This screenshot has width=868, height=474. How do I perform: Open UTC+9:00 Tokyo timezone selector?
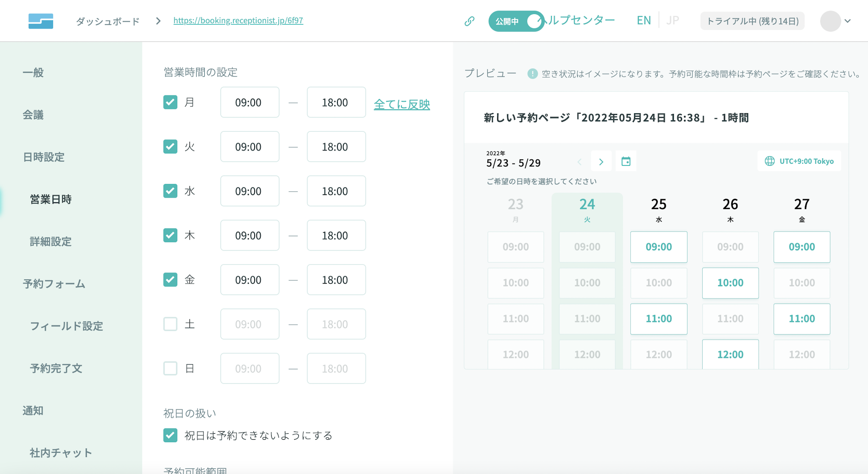click(x=799, y=161)
